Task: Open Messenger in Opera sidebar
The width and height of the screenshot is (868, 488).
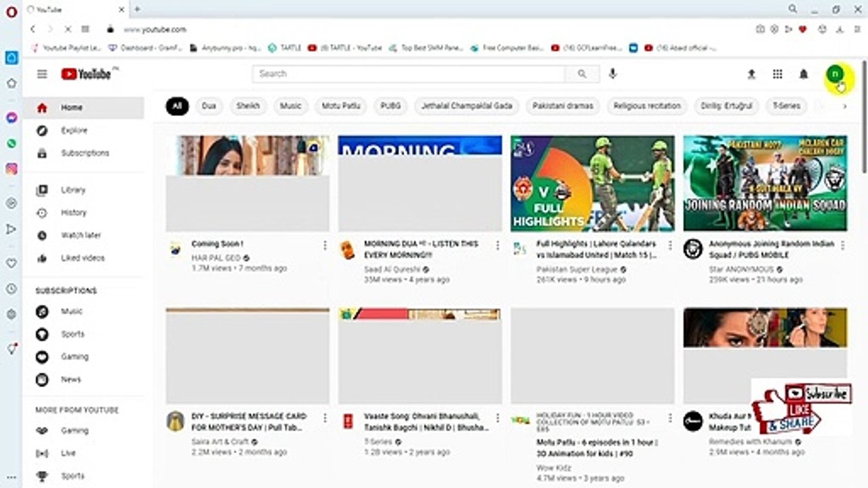Action: point(12,117)
